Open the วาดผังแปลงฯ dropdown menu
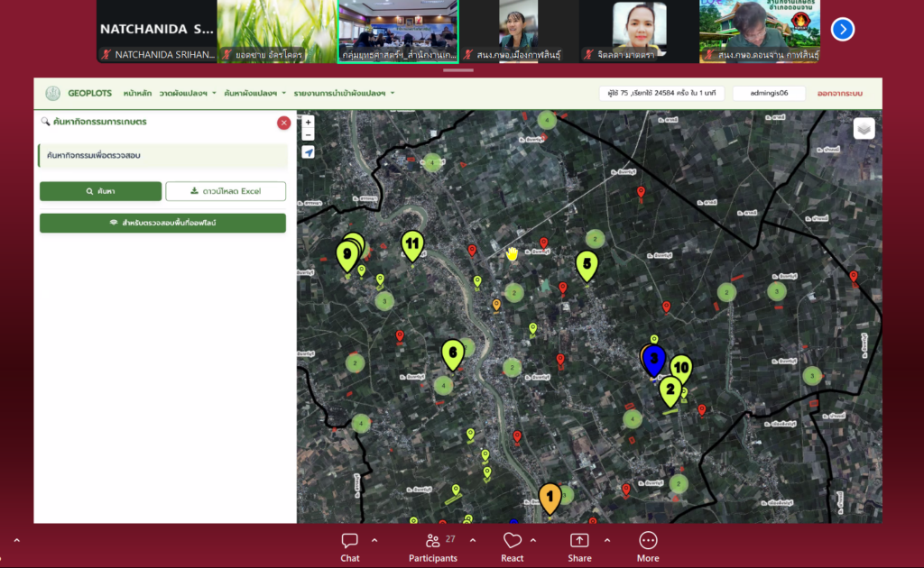This screenshot has width=924, height=568. point(188,93)
